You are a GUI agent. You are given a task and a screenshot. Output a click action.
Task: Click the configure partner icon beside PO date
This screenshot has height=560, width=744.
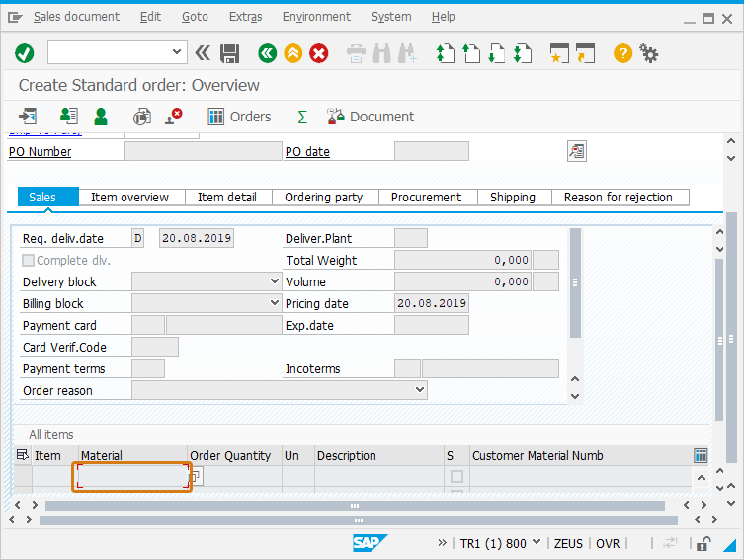(576, 151)
